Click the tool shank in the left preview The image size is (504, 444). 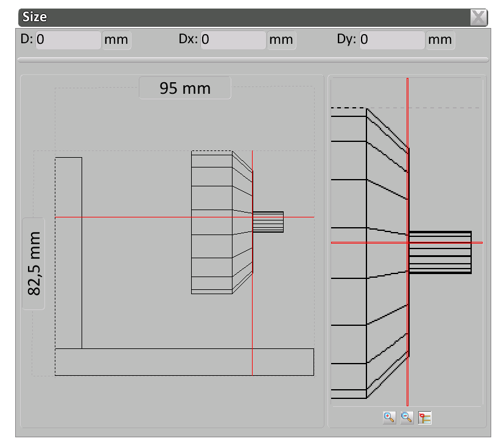(268, 222)
